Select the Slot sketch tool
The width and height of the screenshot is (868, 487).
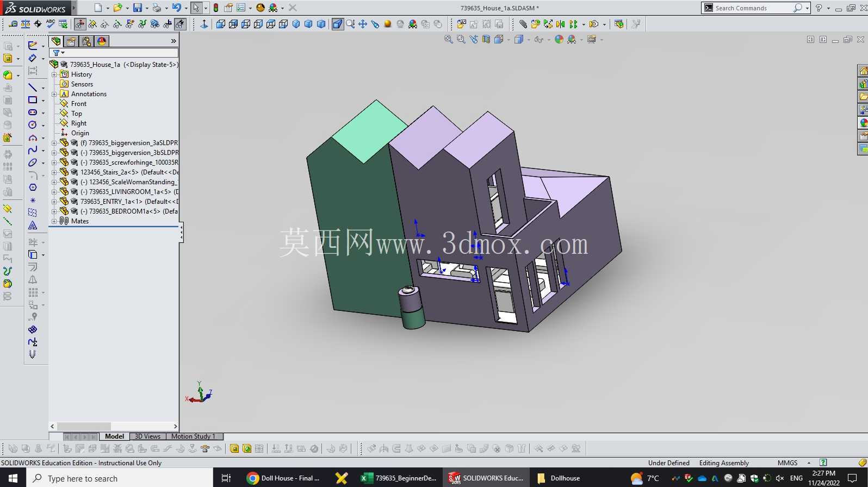tap(33, 113)
